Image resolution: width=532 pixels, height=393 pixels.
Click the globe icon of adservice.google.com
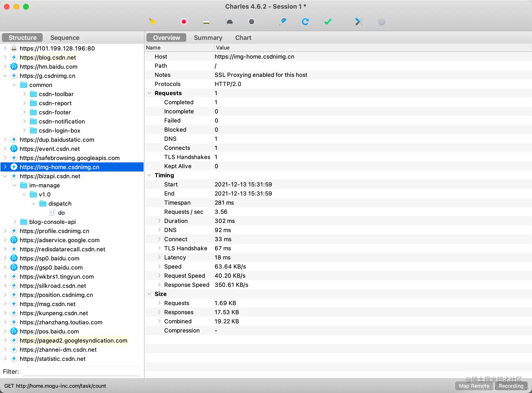[x=14, y=240]
